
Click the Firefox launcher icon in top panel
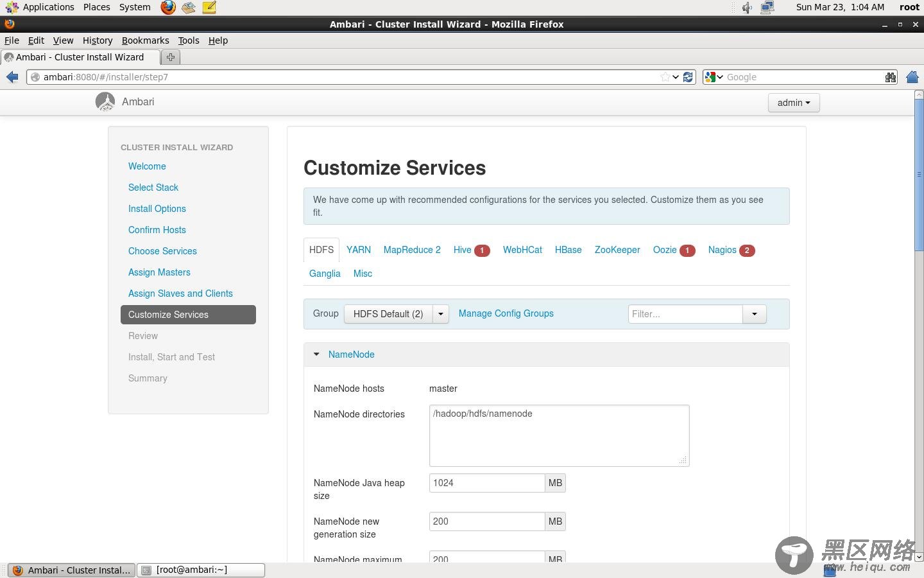click(x=168, y=8)
